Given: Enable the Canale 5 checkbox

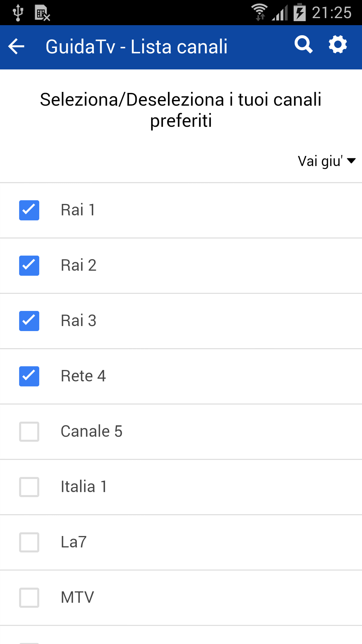Looking at the screenshot, I should [x=29, y=432].
